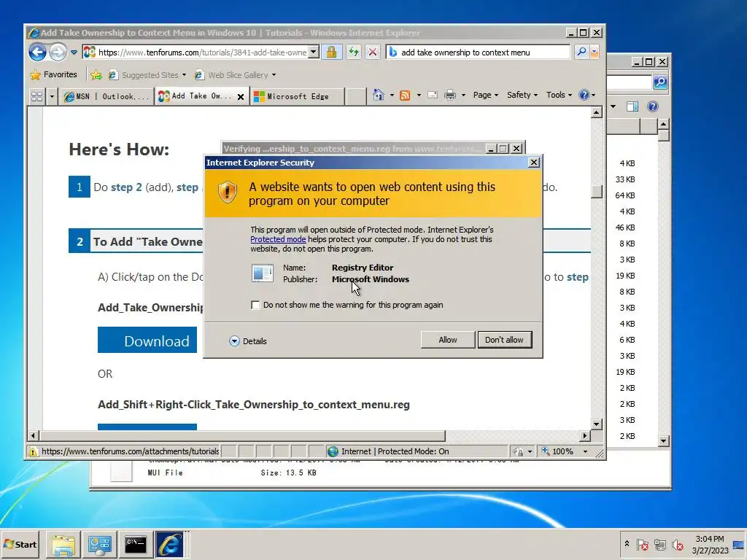Switch to Microsoft Edge tab
The height and width of the screenshot is (560, 747).
coord(297,96)
